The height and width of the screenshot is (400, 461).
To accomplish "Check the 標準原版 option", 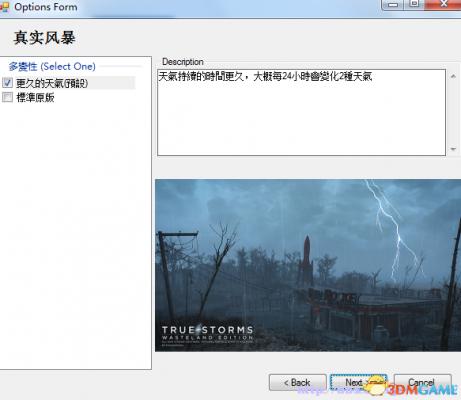I will 7,97.
